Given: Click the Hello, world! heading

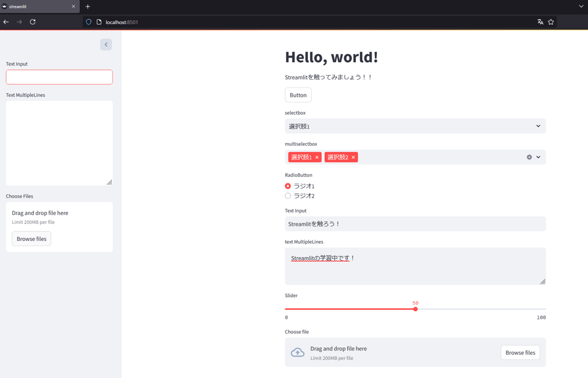Looking at the screenshot, I should tap(331, 57).
